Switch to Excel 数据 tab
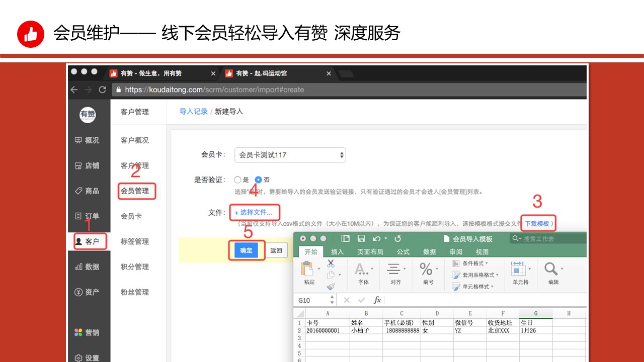644x362 pixels. click(x=430, y=252)
